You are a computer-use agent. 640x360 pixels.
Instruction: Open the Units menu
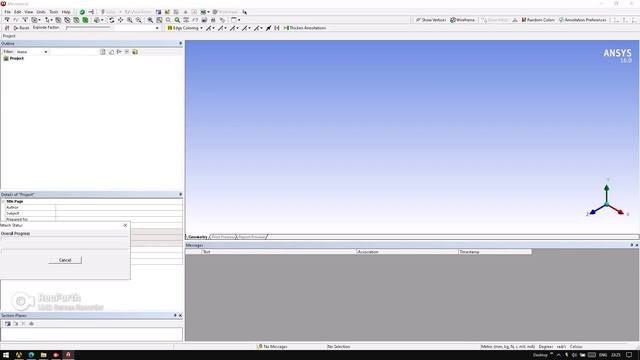(x=41, y=12)
